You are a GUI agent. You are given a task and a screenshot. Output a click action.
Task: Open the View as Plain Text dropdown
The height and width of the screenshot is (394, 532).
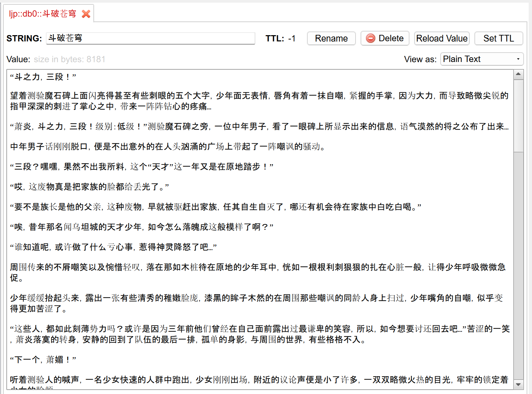(x=482, y=59)
